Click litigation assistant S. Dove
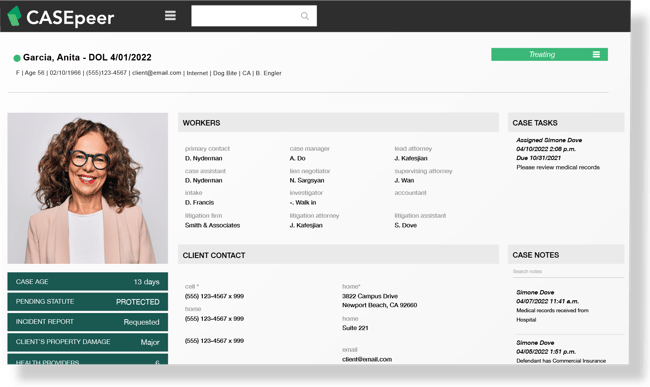 pyautogui.click(x=405, y=225)
